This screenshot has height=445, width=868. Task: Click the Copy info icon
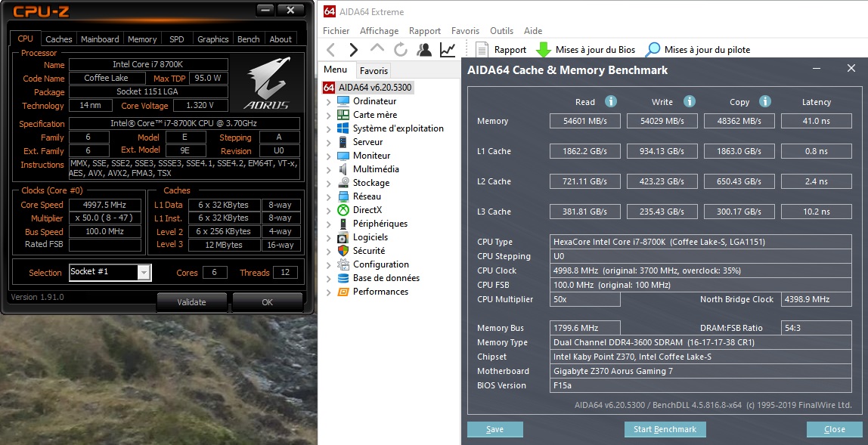[765, 101]
